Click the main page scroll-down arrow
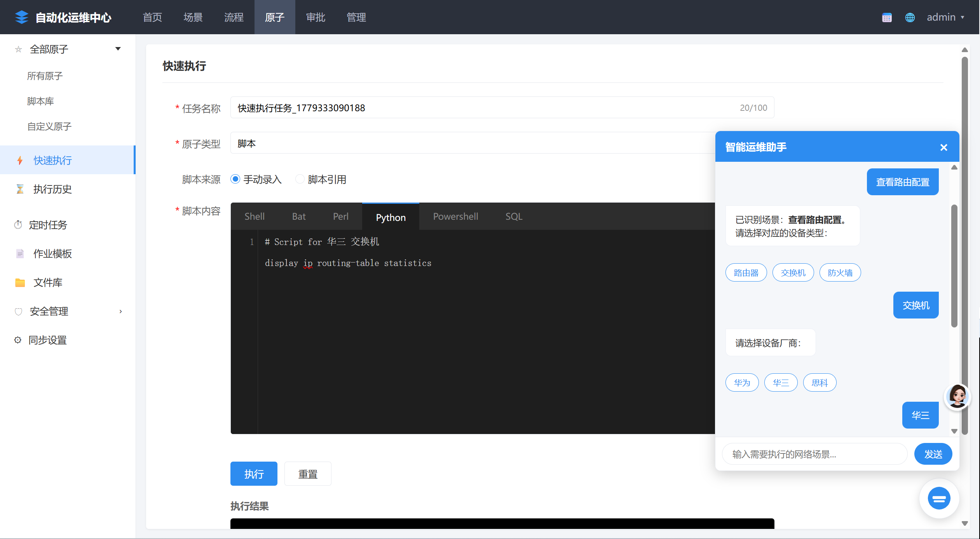 coord(964,523)
